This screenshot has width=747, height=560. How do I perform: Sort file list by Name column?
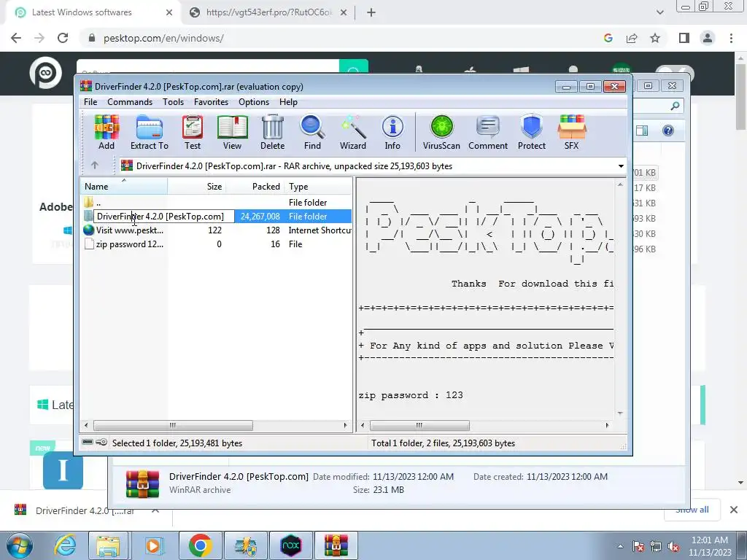point(123,186)
